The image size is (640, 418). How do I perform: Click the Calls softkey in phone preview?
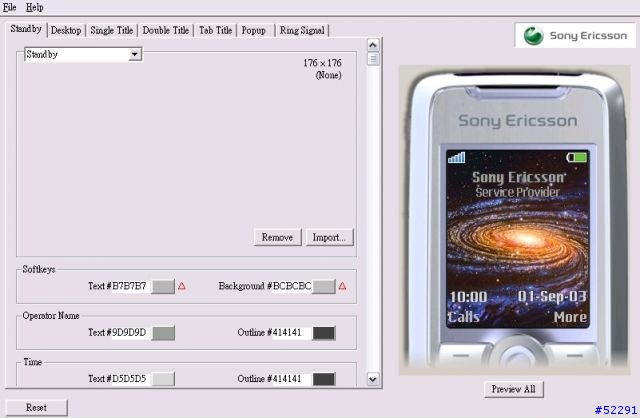point(463,317)
